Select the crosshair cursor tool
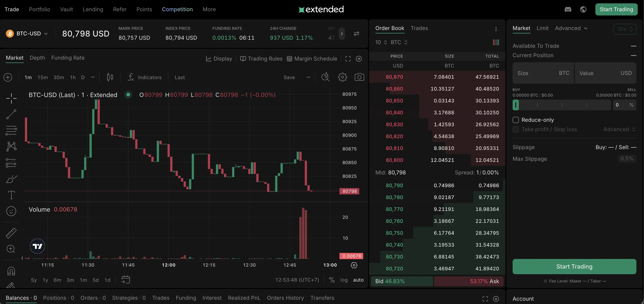This screenshot has width=644, height=304. tap(11, 98)
